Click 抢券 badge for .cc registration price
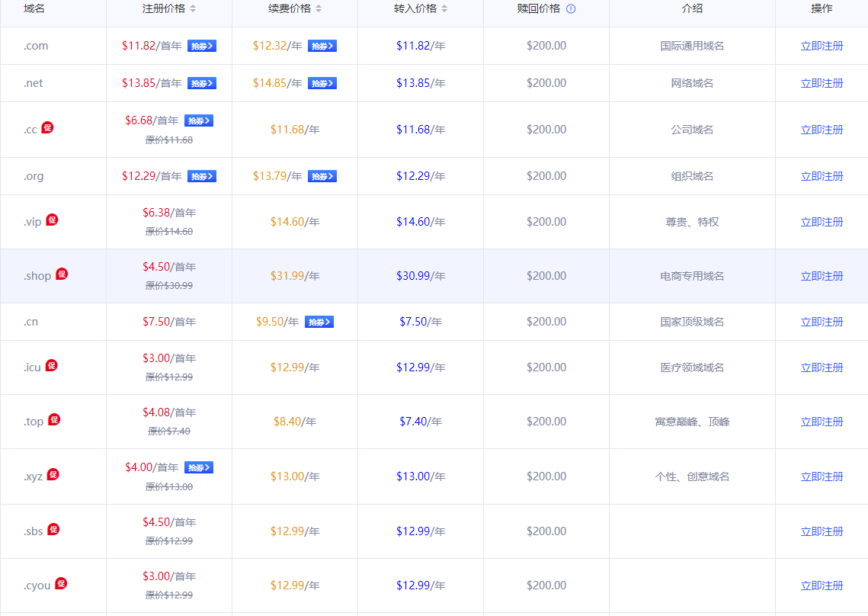The width and height of the screenshot is (868, 616). coord(198,120)
